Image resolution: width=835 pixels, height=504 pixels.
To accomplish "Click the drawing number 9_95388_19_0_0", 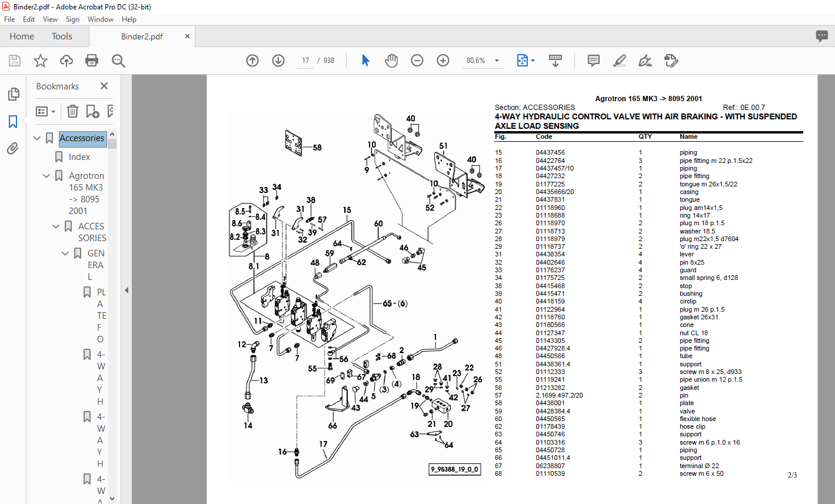I will tap(454, 469).
